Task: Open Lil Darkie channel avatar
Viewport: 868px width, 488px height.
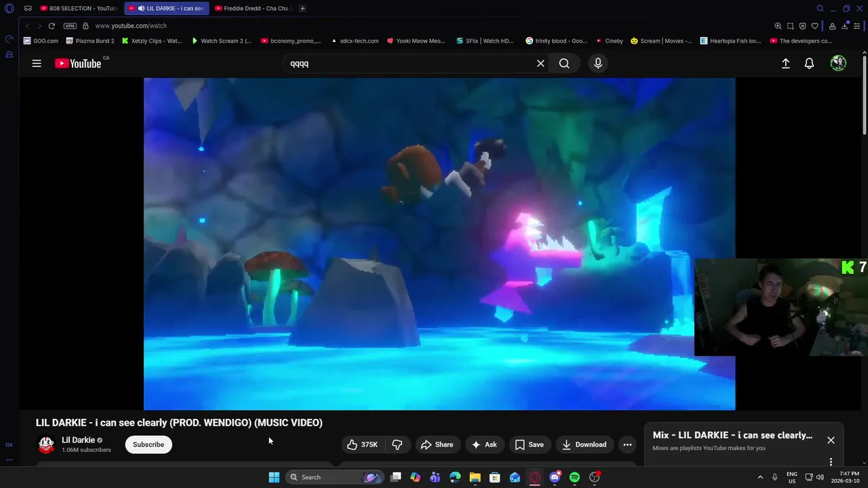Action: coord(46,445)
